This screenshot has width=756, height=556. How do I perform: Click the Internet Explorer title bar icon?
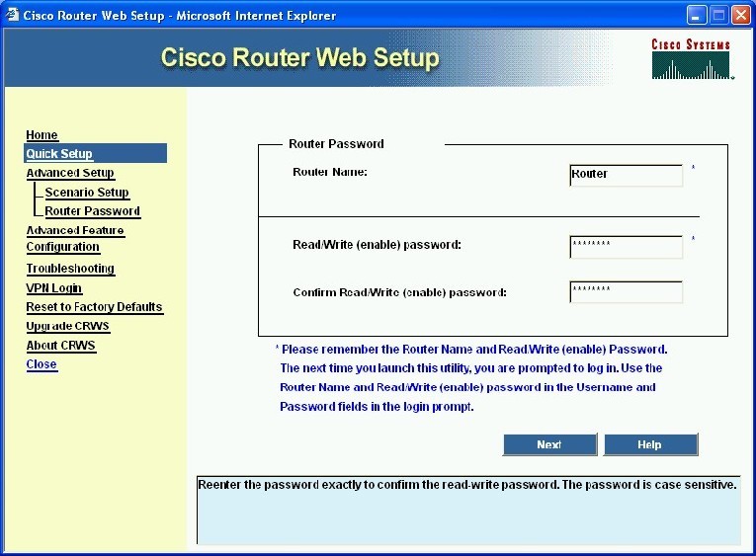tap(14, 15)
